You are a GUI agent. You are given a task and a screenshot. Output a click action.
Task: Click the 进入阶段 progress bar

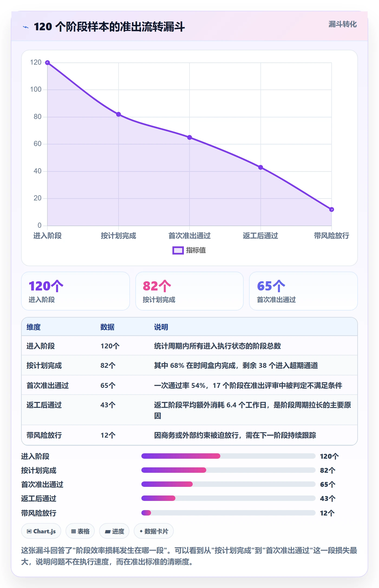228,456
